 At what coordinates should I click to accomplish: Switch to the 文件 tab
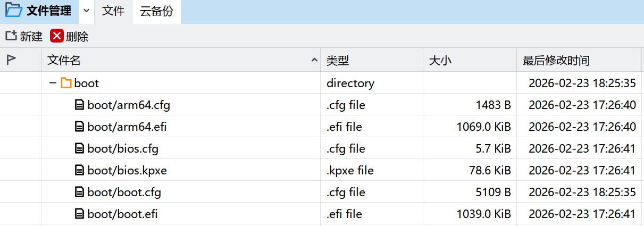(113, 11)
